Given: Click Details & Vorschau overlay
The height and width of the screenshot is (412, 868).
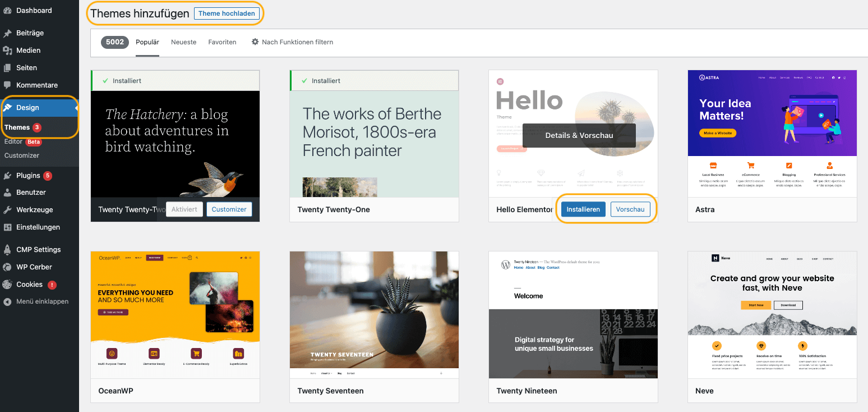Looking at the screenshot, I should click(579, 135).
